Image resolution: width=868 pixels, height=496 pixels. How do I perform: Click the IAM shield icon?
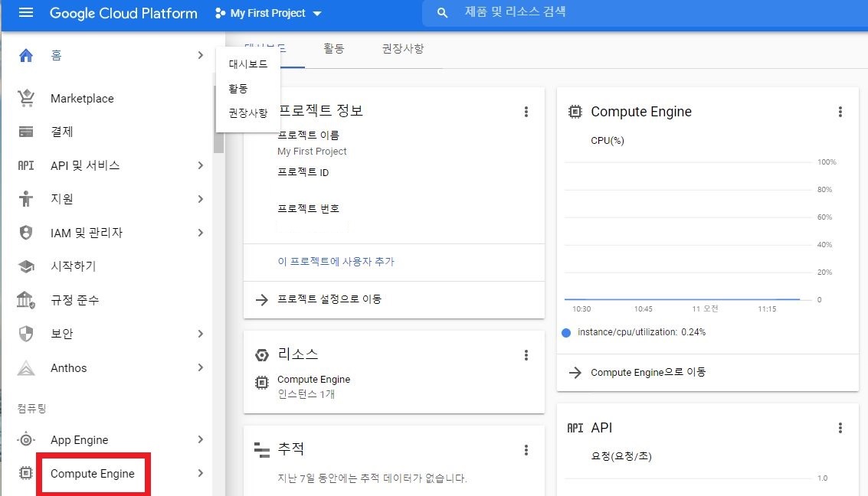pyautogui.click(x=26, y=232)
